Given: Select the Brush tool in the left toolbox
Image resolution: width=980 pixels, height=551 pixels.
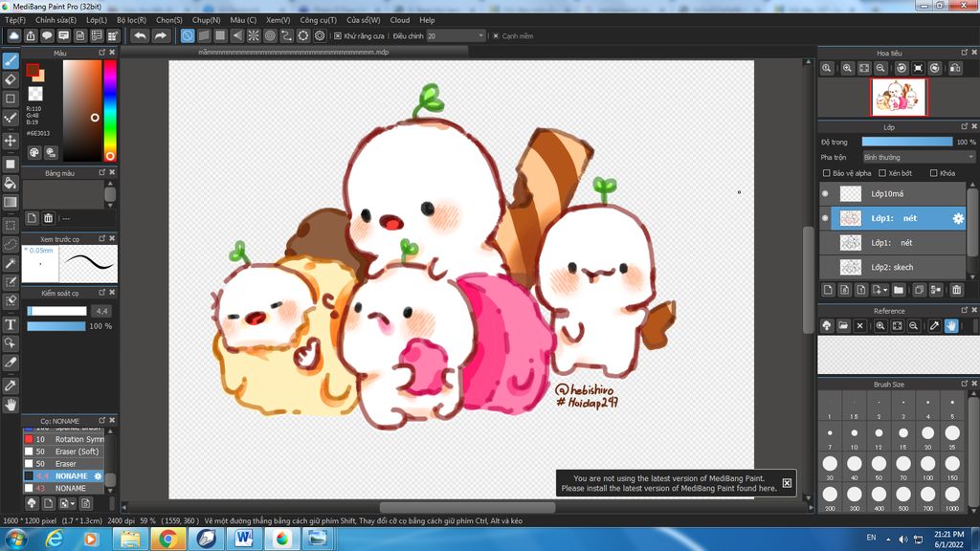Looking at the screenshot, I should point(11,60).
